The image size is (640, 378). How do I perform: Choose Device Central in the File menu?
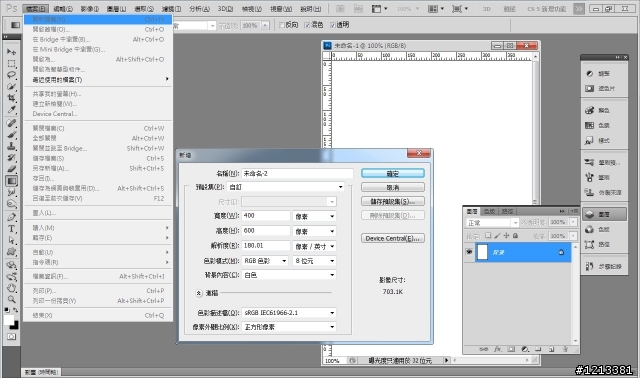98,114
